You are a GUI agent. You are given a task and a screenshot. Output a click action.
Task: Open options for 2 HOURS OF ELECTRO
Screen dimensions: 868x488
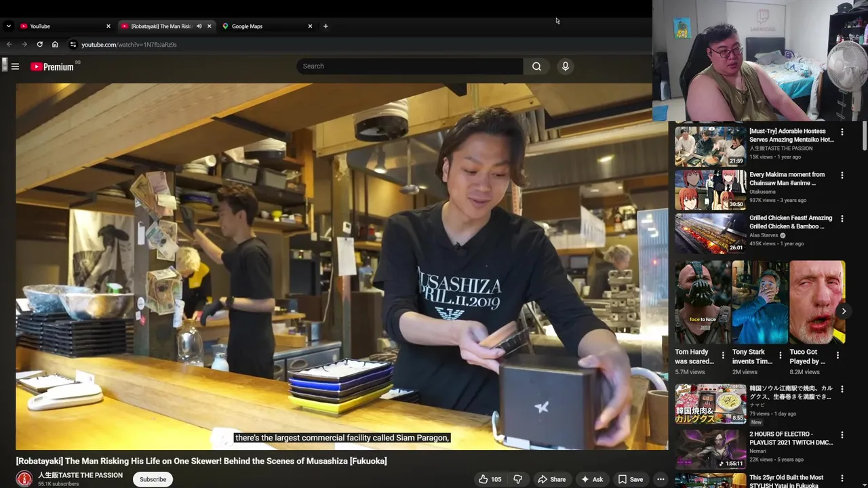pos(842,434)
